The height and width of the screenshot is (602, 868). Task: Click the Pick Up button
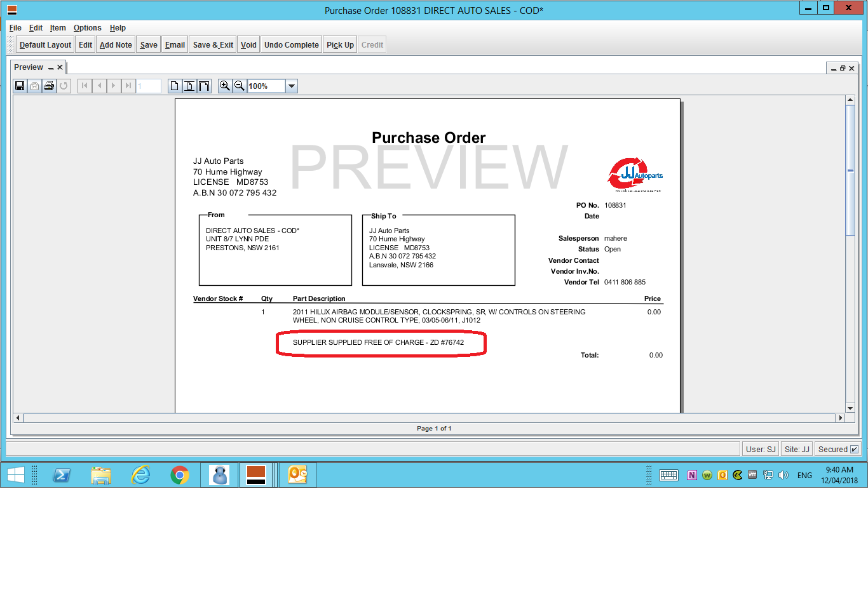(x=340, y=44)
